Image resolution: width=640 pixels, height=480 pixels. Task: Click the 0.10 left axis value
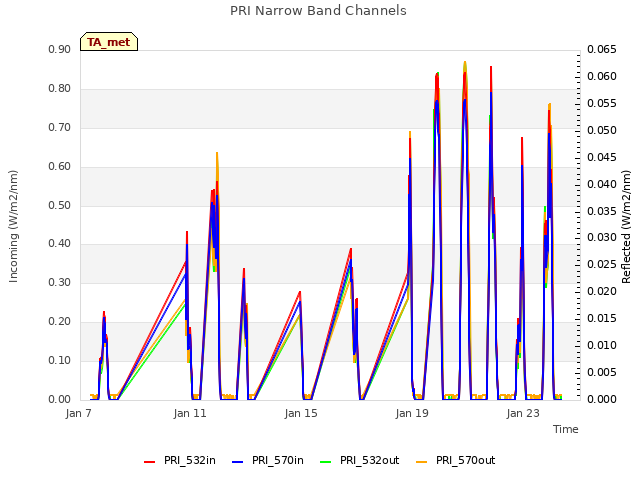coord(59,360)
